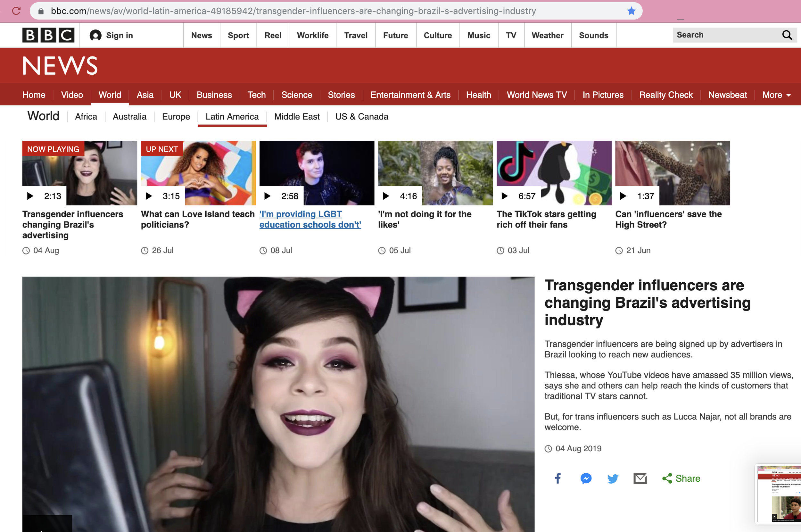Viewport: 801px width, 532px height.
Task: Open the Newsbeat tab
Action: pyautogui.click(x=727, y=95)
